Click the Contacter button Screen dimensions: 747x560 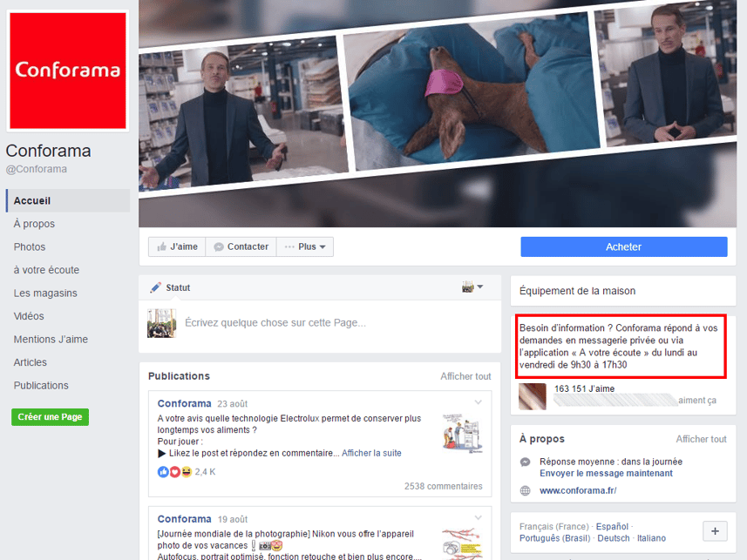[x=241, y=246]
